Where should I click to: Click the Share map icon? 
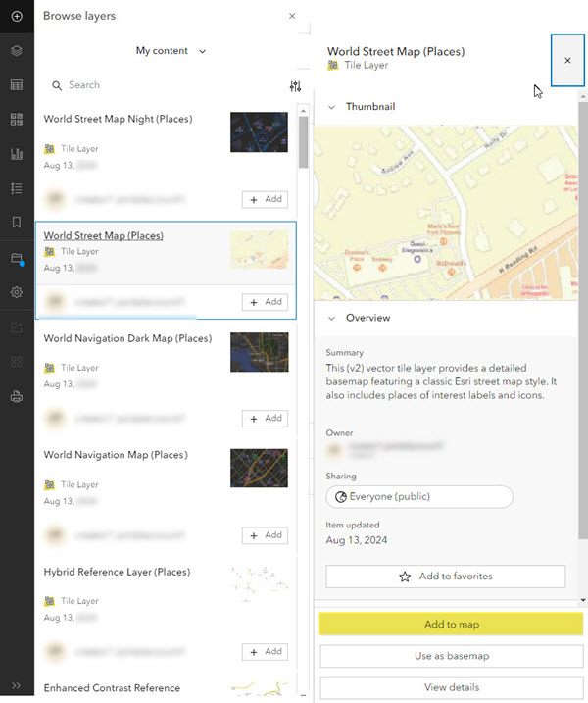pos(17,327)
